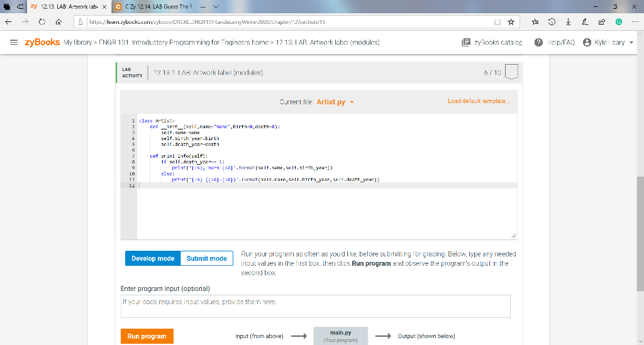Open the browser settings ellipsis menu
The image size is (644, 345).
coord(635,22)
